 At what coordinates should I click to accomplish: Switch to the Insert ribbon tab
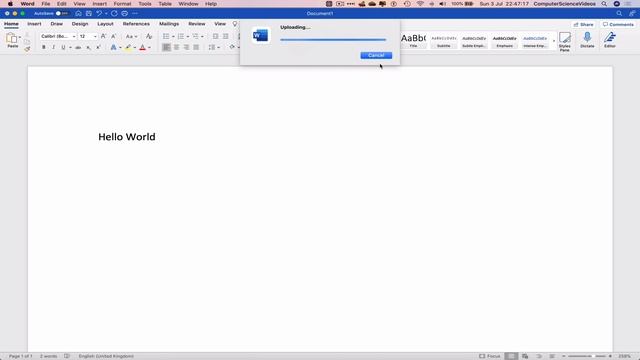tap(34, 24)
